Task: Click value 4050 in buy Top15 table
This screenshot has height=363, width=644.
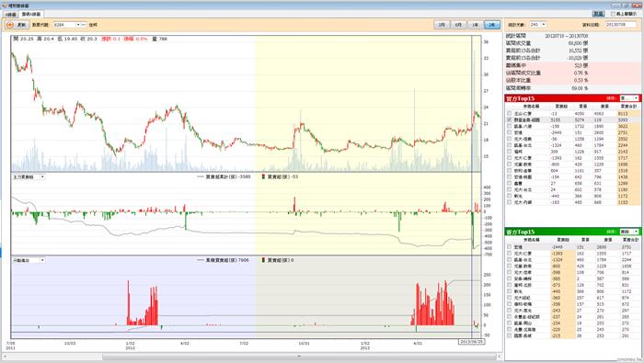Action: (x=579, y=114)
